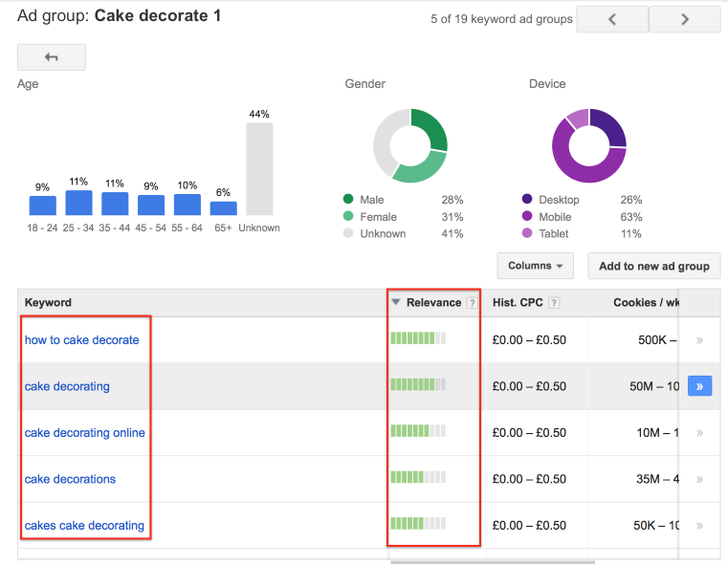
Task: Click the Female legend color dot
Action: pos(348,216)
